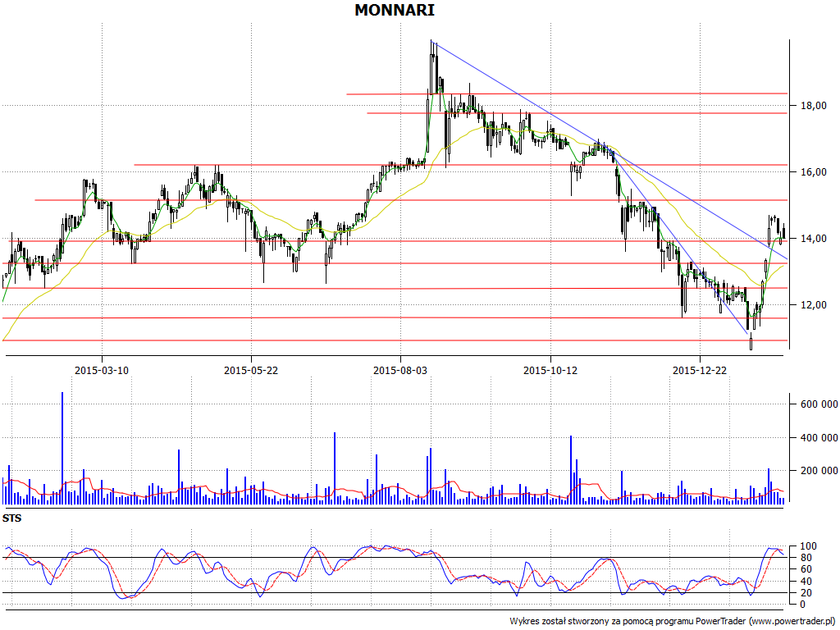Select the 2015-03-10 date label

coord(102,370)
